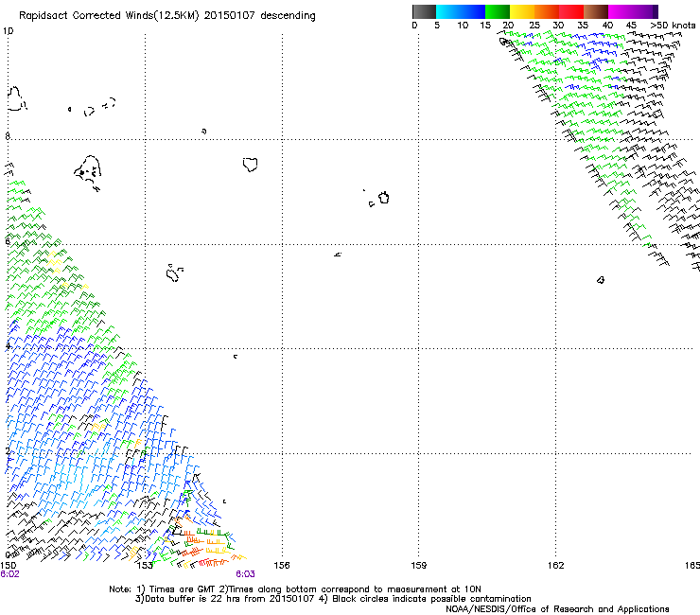The height and width of the screenshot is (615, 700).
Task: Click the black contamination circle at swath top
Action: click(503, 42)
